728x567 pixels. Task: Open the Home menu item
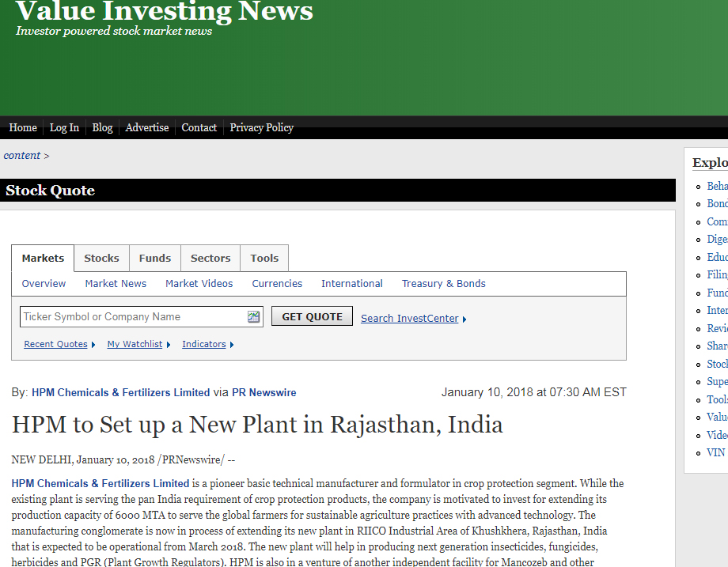tap(23, 127)
